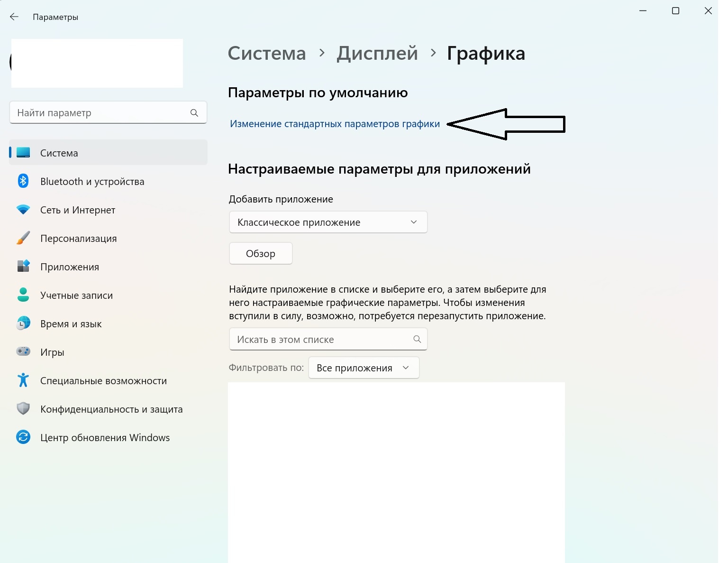Select Персонализация in sidebar

[x=108, y=238]
